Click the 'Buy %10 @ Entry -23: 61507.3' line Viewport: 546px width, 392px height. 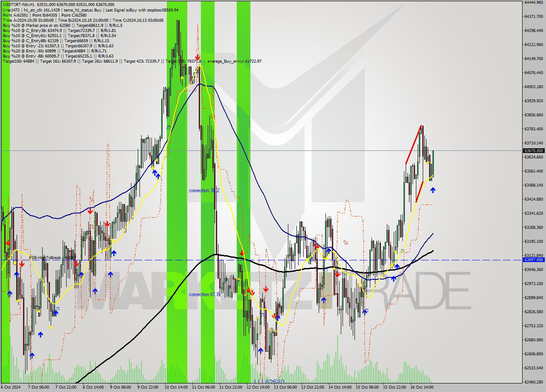click(58, 46)
